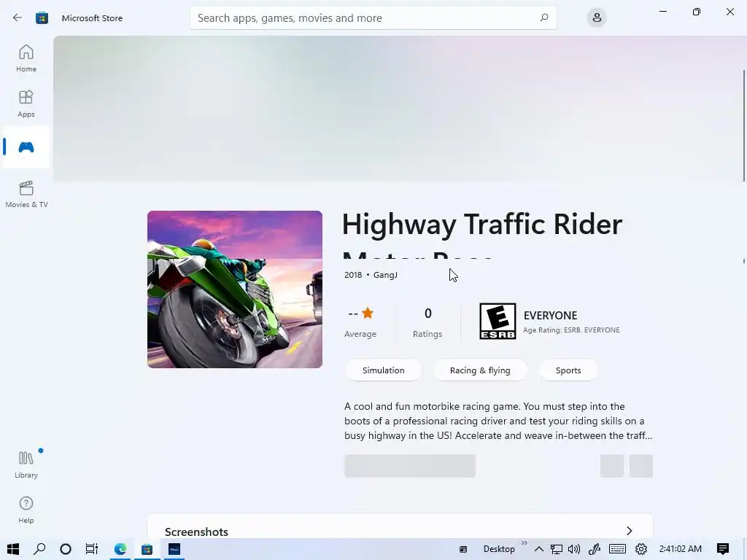Open the Apps section
747x560 pixels.
26,104
